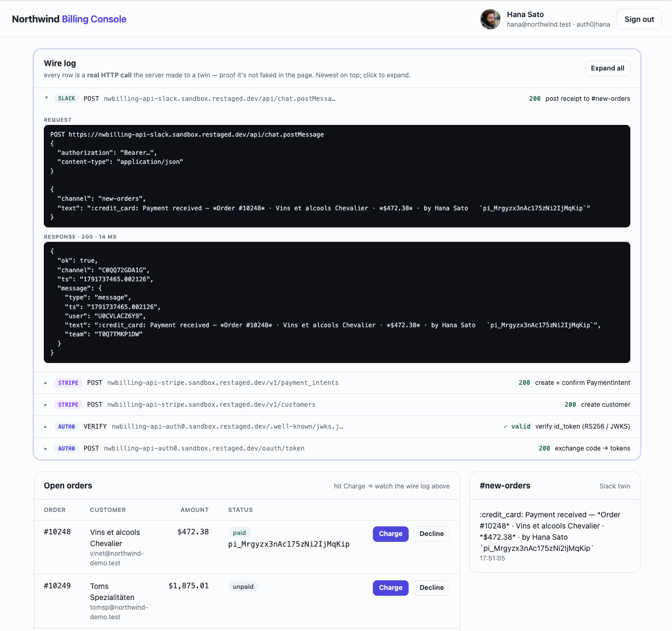Expand the Stripe customers log row
Viewport: 672px width, 631px height.
[337, 405]
